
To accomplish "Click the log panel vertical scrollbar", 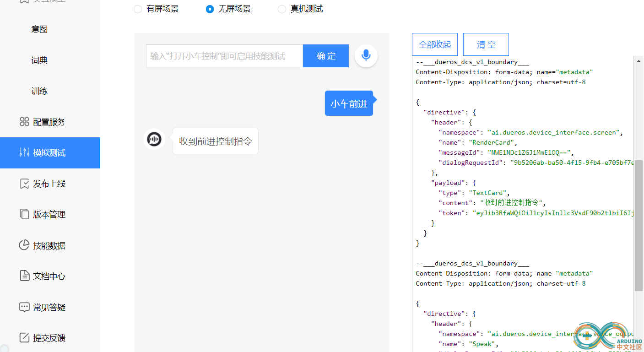I will click(x=639, y=225).
